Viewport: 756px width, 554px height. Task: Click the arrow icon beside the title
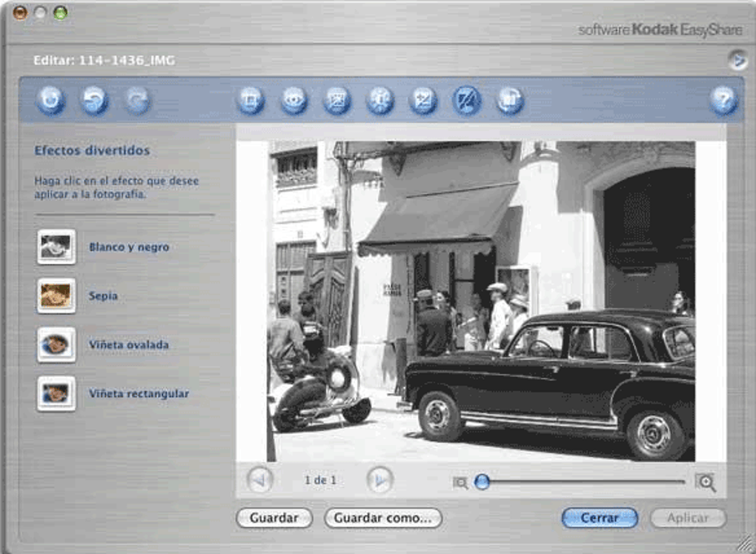[737, 60]
